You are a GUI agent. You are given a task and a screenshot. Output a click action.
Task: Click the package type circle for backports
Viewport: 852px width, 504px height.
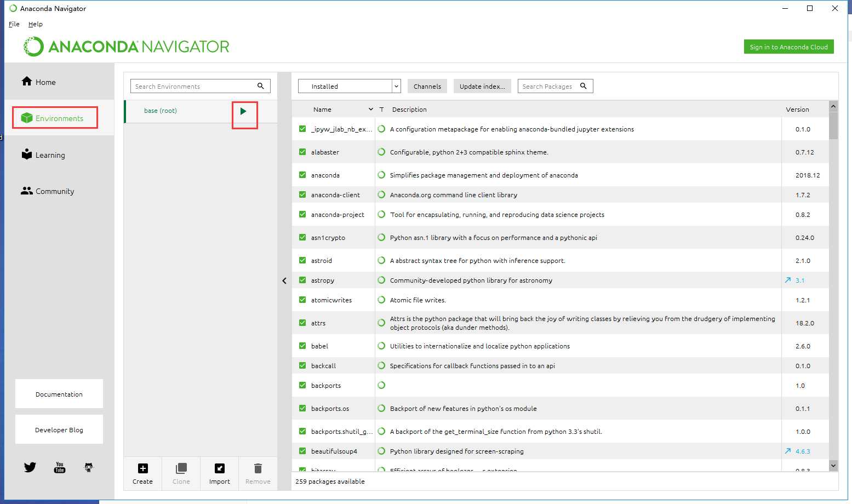(381, 385)
